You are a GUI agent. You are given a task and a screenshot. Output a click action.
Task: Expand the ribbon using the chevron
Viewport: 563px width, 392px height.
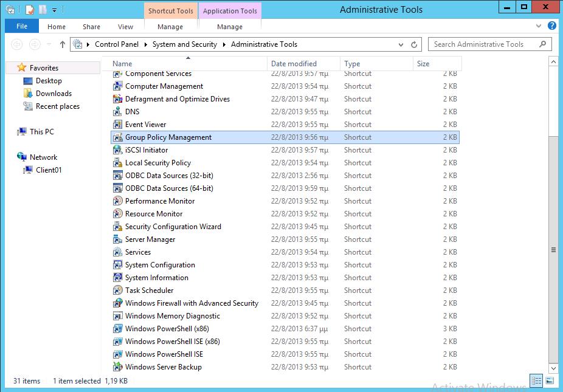[539, 26]
